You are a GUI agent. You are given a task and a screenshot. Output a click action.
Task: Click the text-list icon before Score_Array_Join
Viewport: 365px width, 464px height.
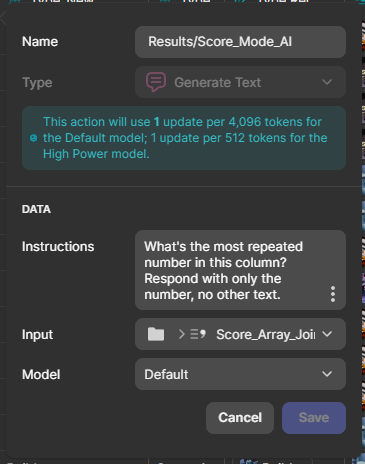point(198,334)
